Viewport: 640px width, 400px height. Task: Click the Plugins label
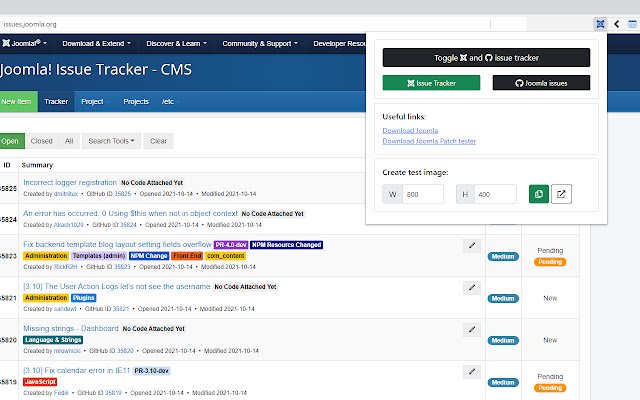click(84, 298)
